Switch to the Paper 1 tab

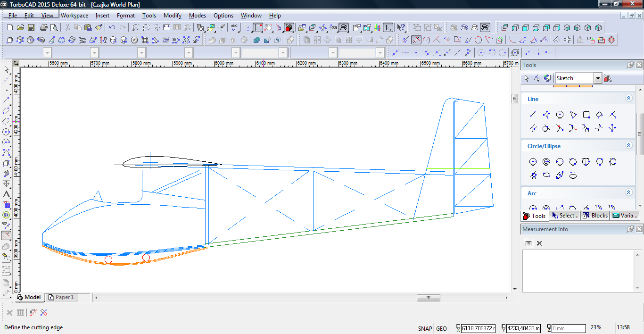point(61,297)
